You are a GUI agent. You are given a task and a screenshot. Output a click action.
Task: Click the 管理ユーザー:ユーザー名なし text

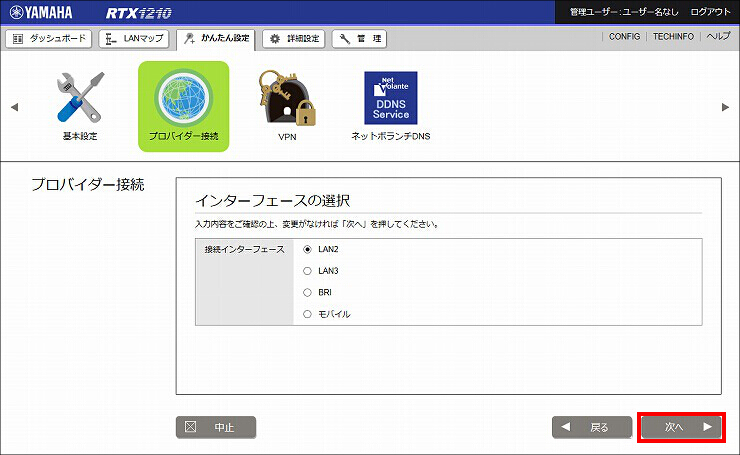click(x=624, y=12)
